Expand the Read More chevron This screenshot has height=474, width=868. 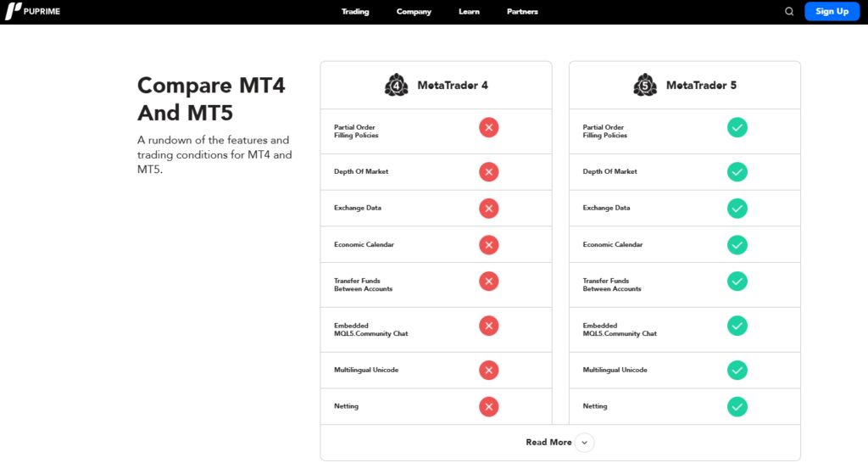[x=585, y=443]
